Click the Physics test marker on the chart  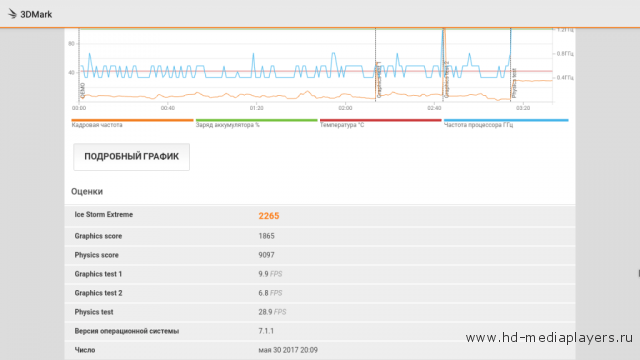pos(514,83)
